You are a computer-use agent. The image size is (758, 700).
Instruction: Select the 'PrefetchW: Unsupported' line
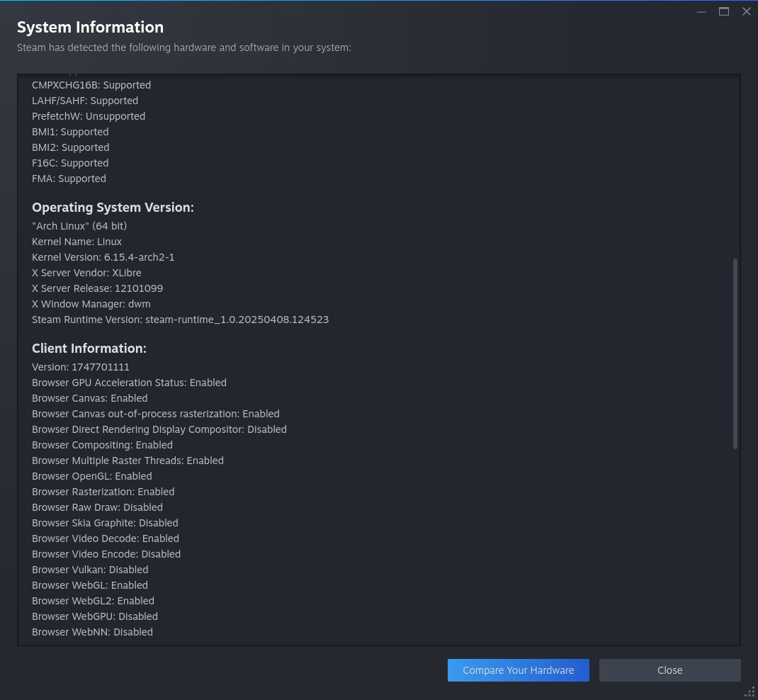coord(89,116)
